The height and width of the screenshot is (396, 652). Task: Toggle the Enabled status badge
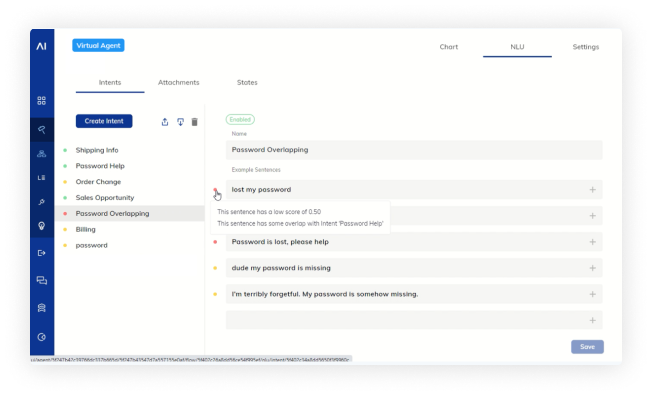[x=240, y=120]
